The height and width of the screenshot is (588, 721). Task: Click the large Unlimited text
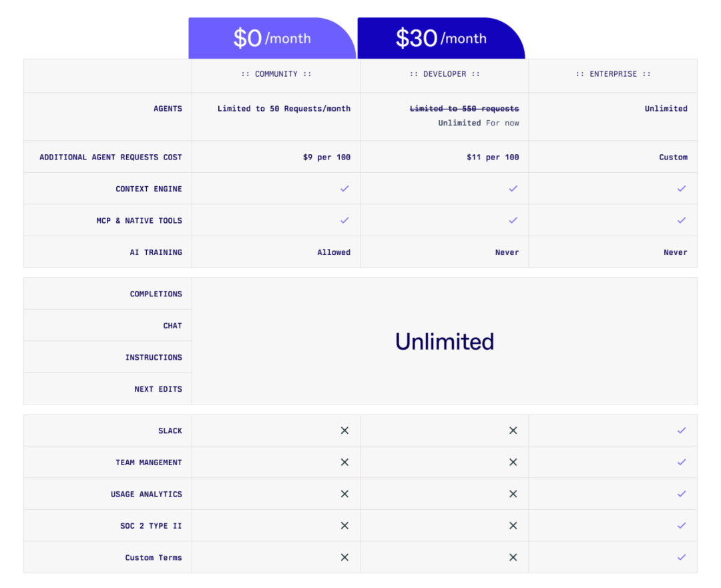(445, 341)
